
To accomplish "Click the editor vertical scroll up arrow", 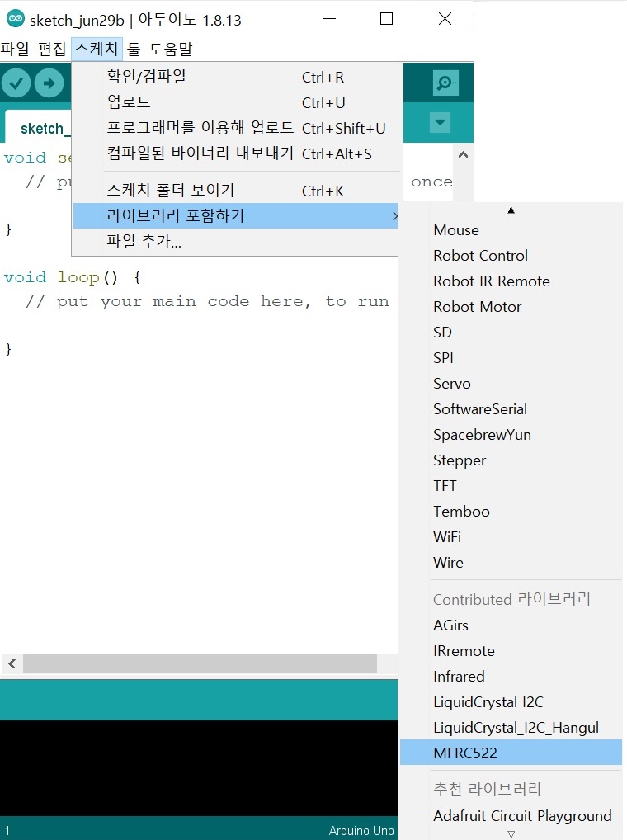I will tap(464, 155).
